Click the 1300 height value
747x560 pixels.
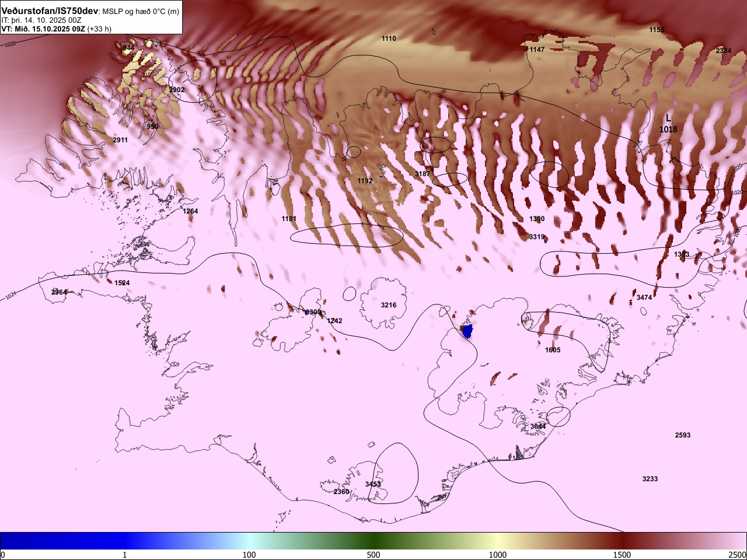tap(537, 219)
